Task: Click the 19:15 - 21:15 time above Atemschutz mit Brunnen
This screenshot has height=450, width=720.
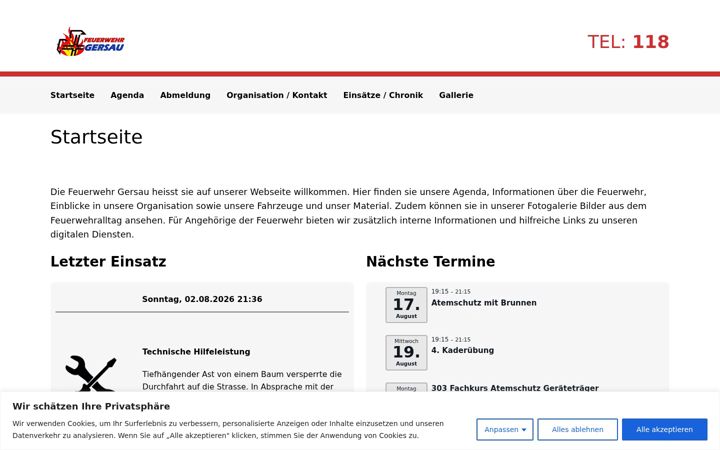Action: [x=451, y=292]
